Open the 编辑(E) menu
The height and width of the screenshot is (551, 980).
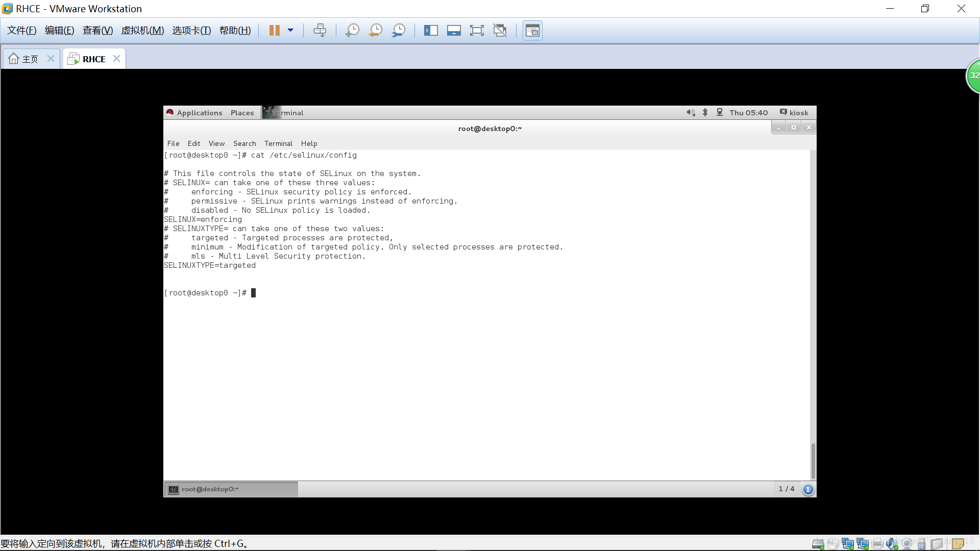[x=60, y=31]
